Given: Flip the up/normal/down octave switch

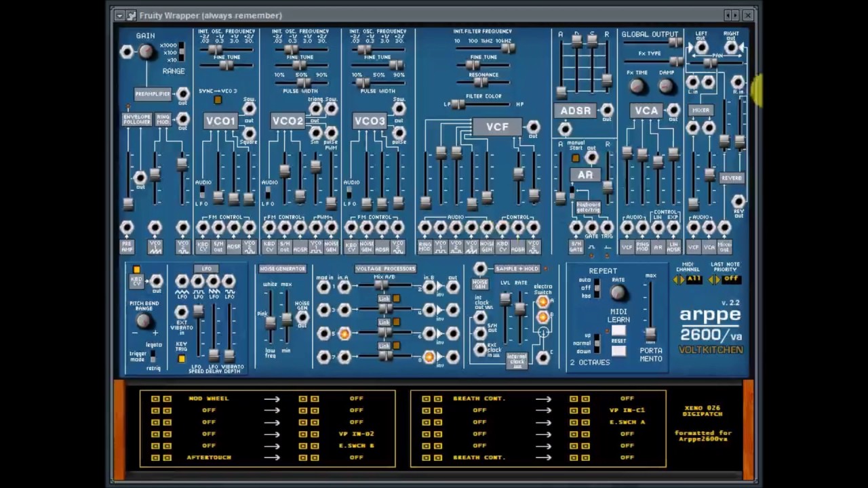Looking at the screenshot, I should point(597,342).
